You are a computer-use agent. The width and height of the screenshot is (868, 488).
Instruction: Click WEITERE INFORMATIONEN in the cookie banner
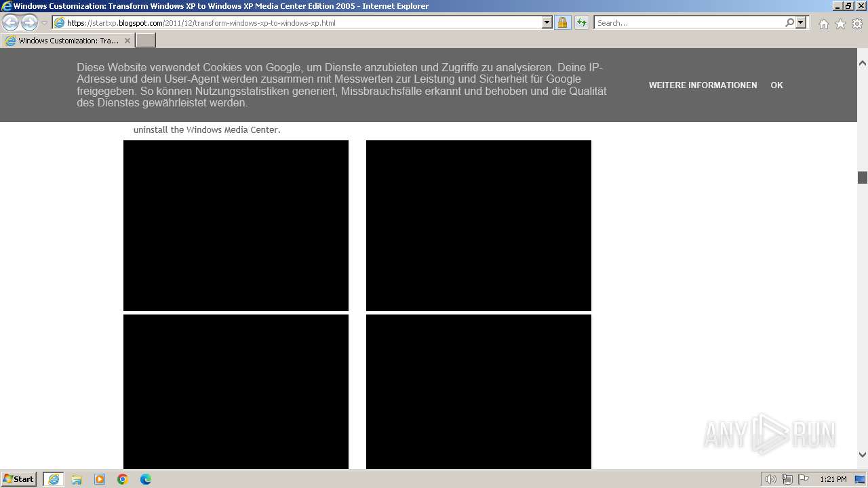tap(703, 85)
